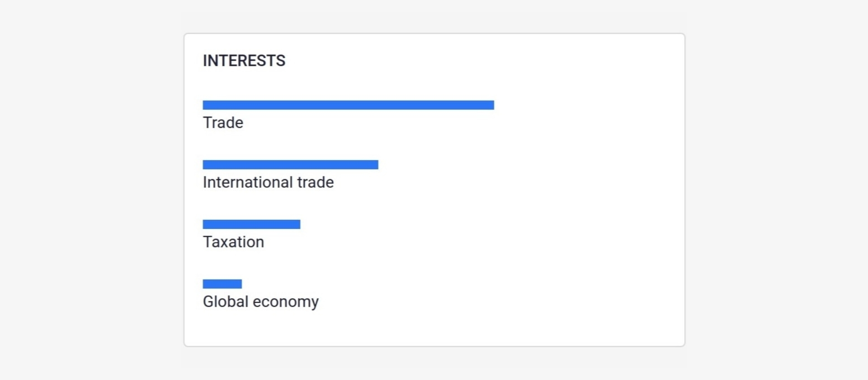The height and width of the screenshot is (380, 868).
Task: Click the third blue interest bar
Action: click(x=251, y=224)
